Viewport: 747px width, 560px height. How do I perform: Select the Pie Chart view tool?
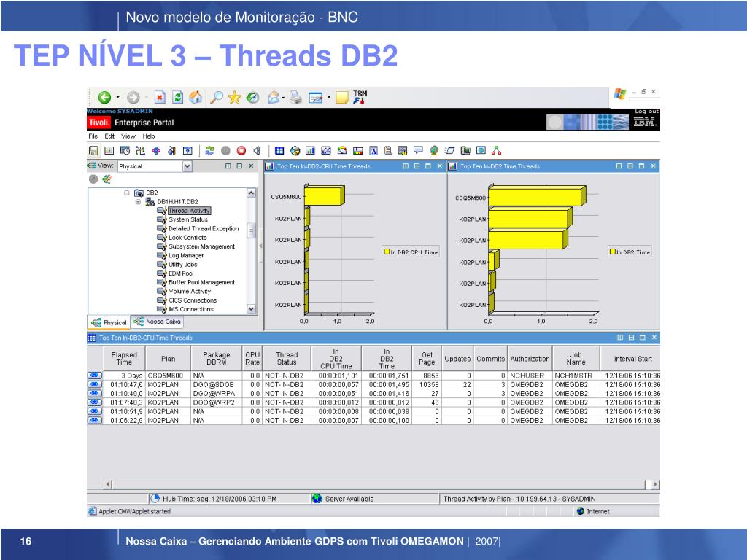(295, 151)
